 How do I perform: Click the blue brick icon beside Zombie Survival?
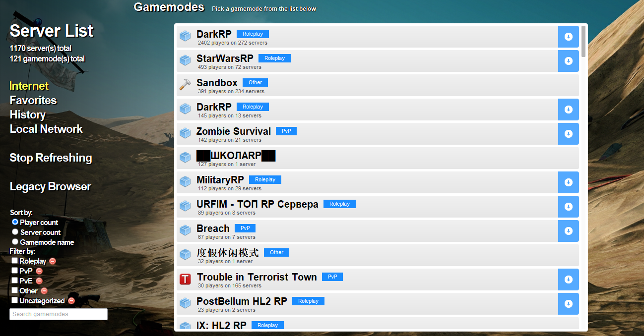pos(185,133)
